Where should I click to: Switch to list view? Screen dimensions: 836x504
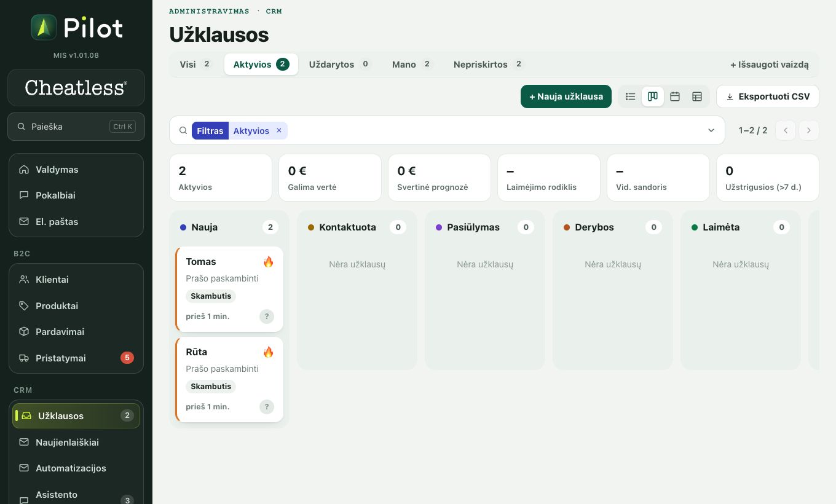tap(630, 96)
